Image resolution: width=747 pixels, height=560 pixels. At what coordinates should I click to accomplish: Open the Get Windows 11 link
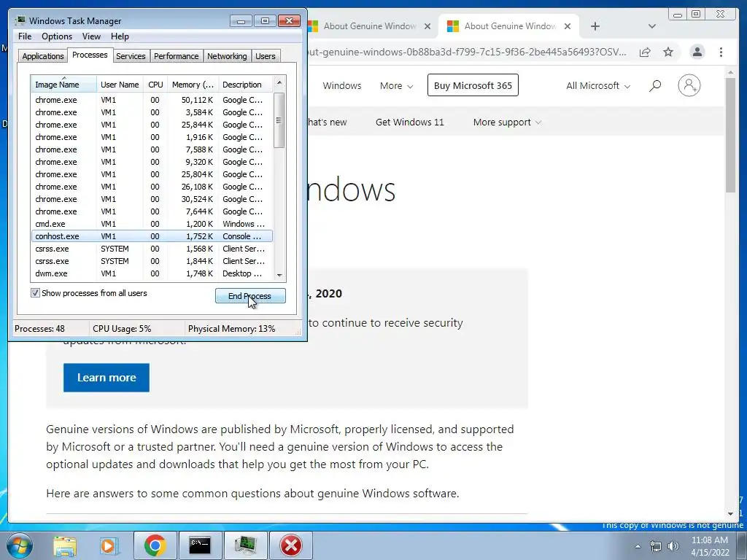[409, 122]
